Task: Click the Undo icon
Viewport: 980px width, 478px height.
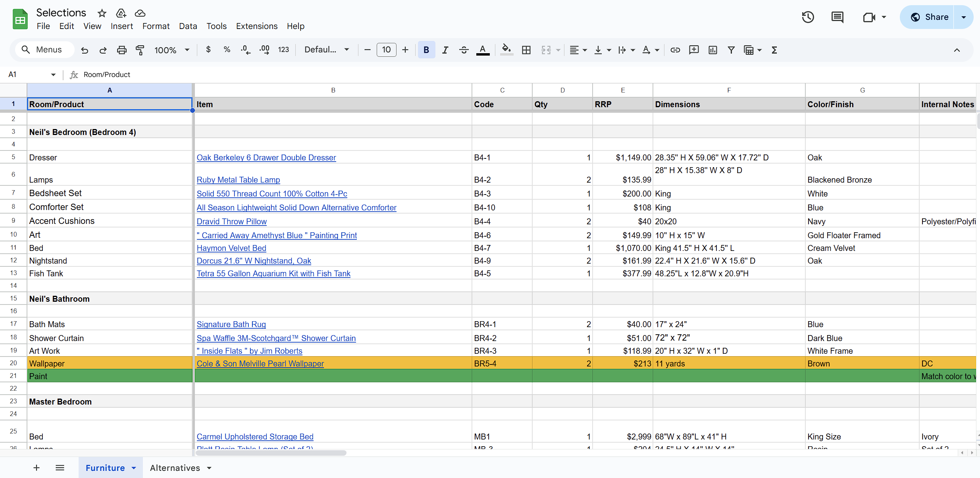Action: pos(85,50)
